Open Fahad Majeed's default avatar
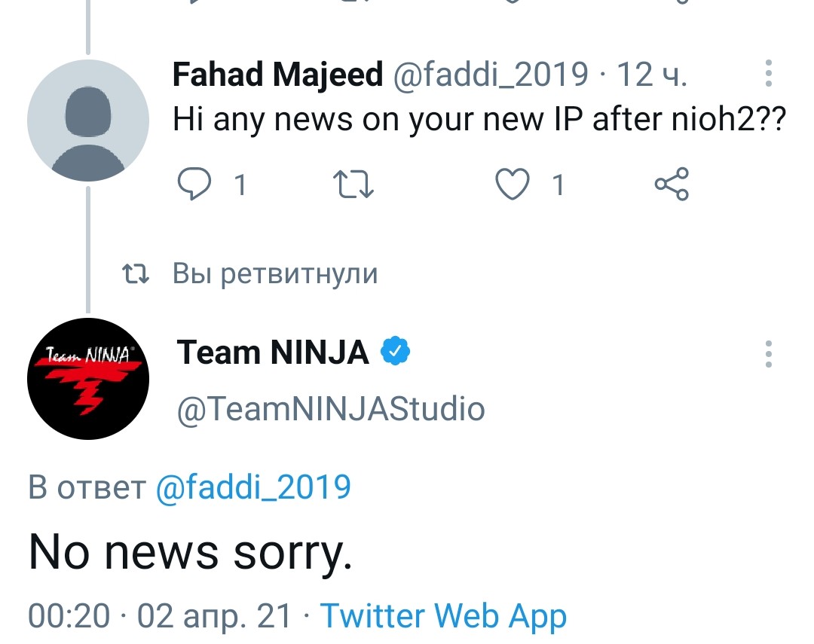This screenshot has height=644, width=814. tap(88, 121)
